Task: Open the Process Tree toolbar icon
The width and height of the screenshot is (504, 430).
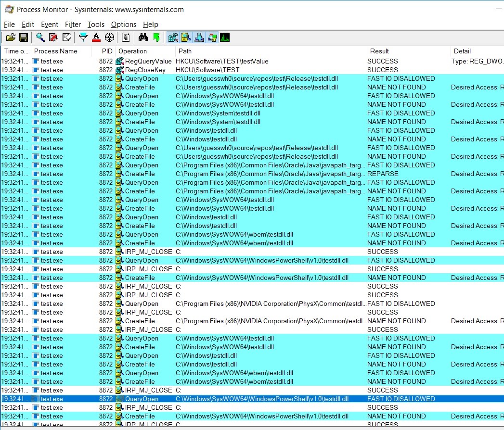Action: coord(125,38)
